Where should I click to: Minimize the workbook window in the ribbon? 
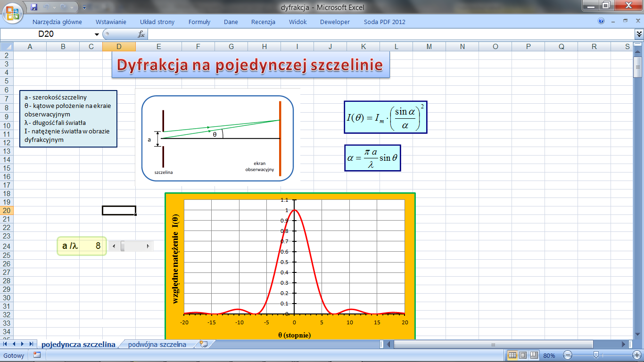tap(613, 21)
